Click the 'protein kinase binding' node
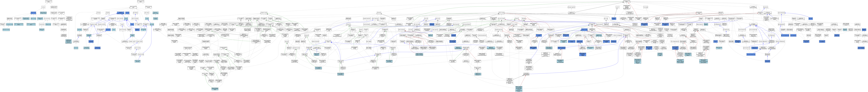Image resolution: width=868 pixels, height=92 pixels. (42, 30)
